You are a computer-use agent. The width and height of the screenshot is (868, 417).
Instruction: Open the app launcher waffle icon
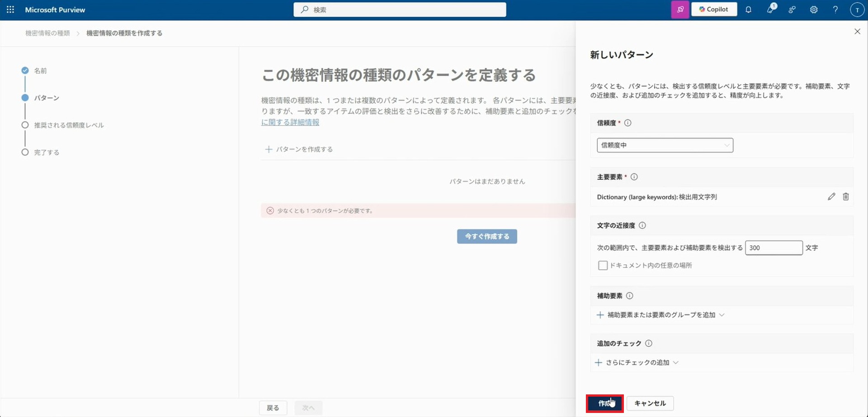[10, 9]
